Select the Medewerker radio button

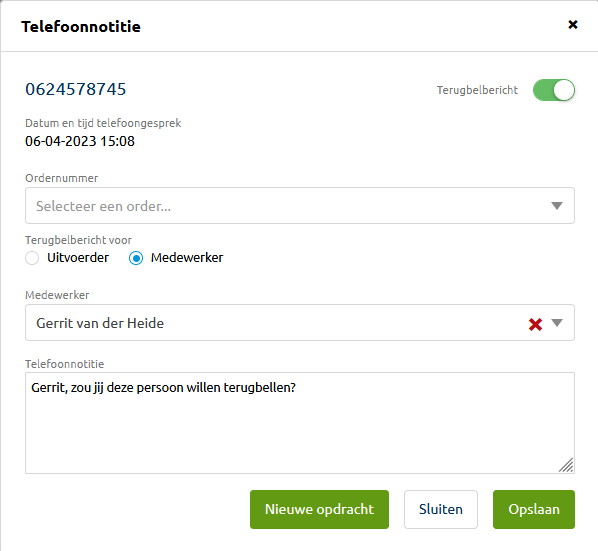[136, 258]
